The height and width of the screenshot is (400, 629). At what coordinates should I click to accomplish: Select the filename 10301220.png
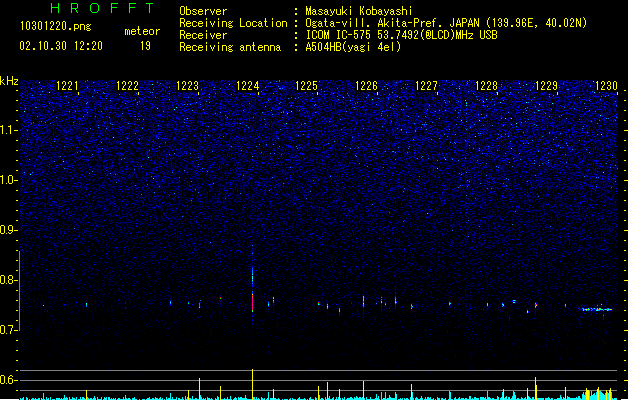(56, 26)
